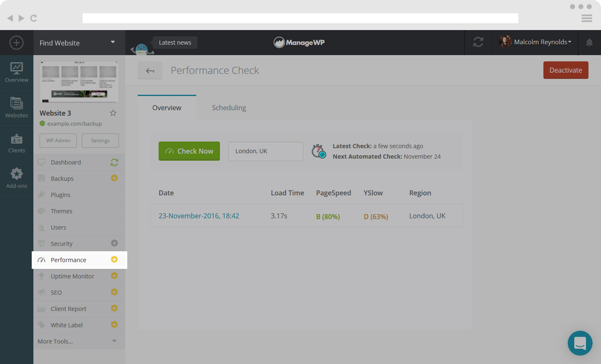The width and height of the screenshot is (601, 364).
Task: Click the Backups add-on gear badge
Action: click(x=114, y=178)
